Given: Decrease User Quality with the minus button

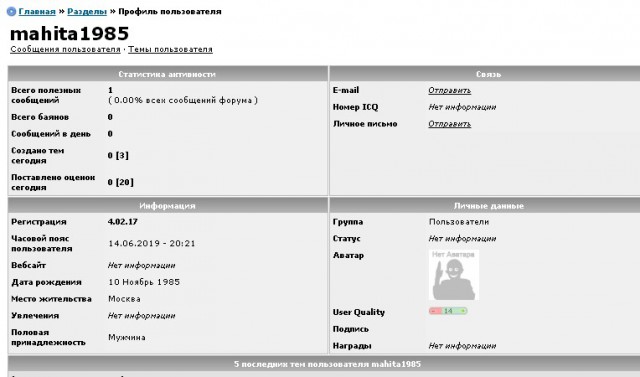Looking at the screenshot, I should (434, 311).
